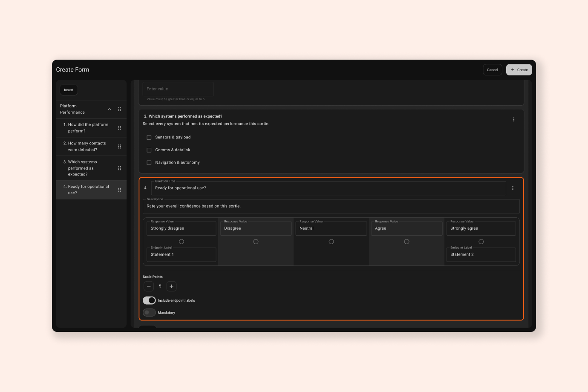
Task: Edit the Statement 1 endpoint label field
Action: [182, 254]
